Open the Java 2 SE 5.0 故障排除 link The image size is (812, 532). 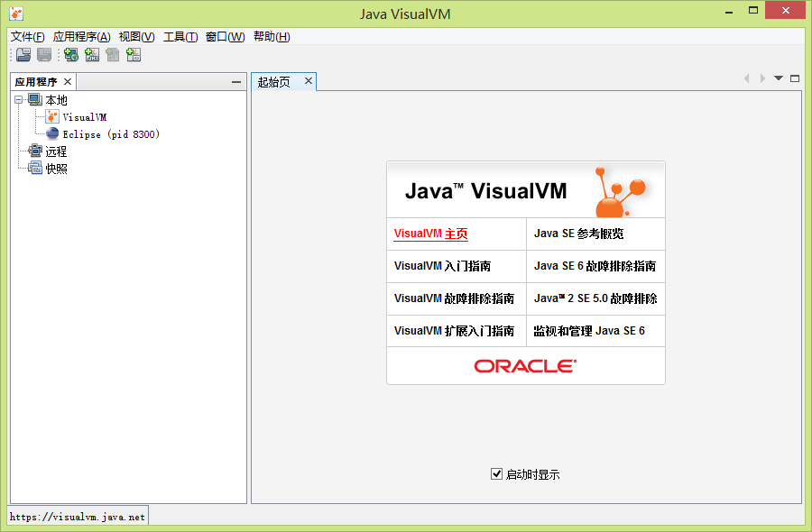click(595, 298)
